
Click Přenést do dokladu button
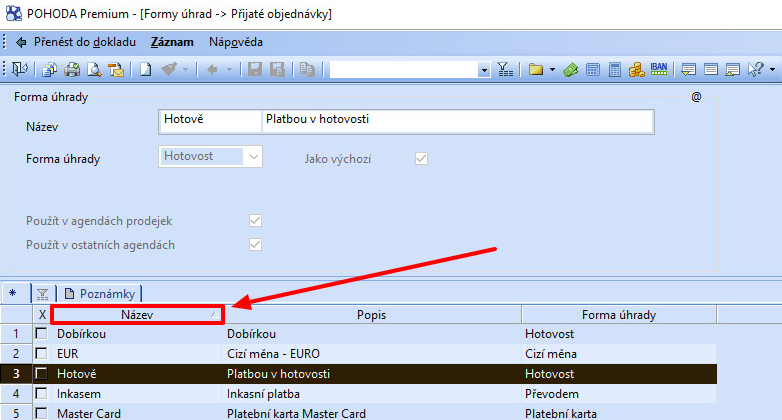tap(76, 43)
